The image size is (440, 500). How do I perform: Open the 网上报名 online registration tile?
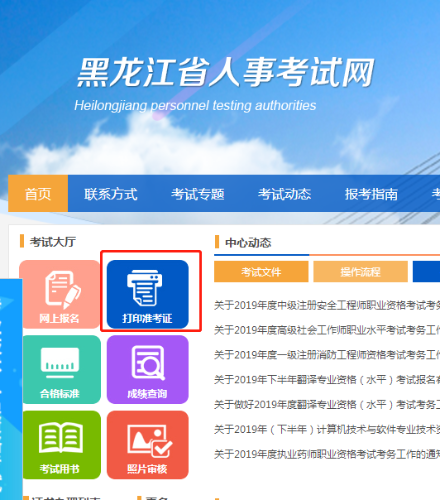point(59,294)
